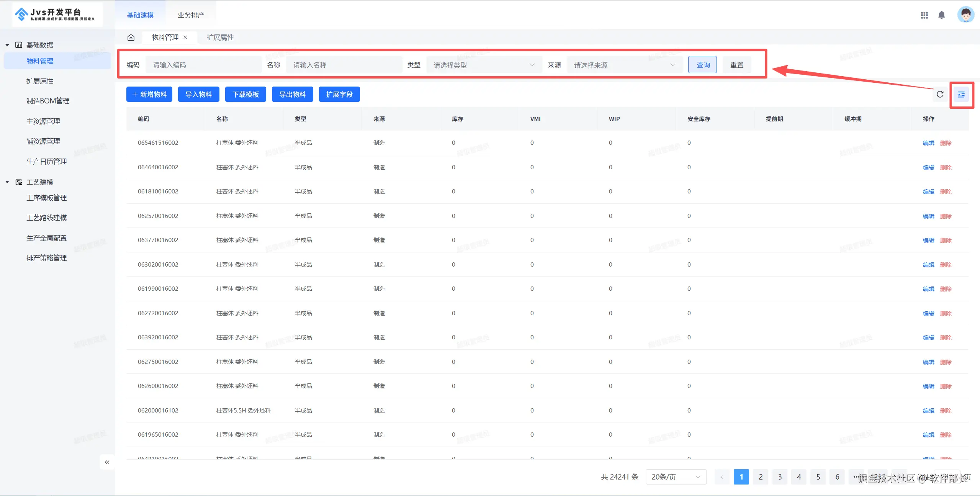Close the 物料管理 tab

(x=185, y=38)
